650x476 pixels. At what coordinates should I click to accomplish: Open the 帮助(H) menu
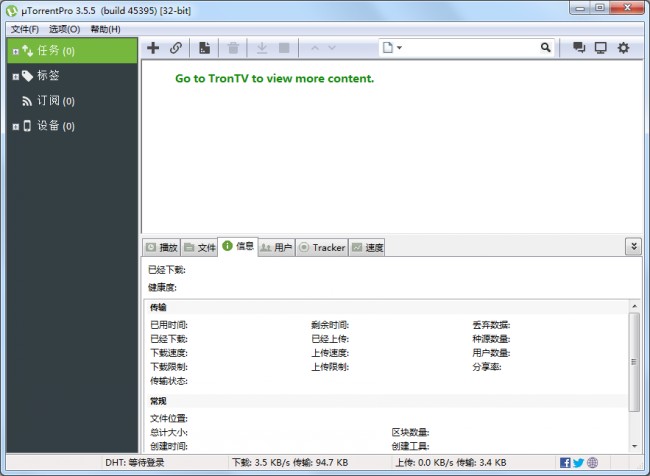pyautogui.click(x=106, y=29)
